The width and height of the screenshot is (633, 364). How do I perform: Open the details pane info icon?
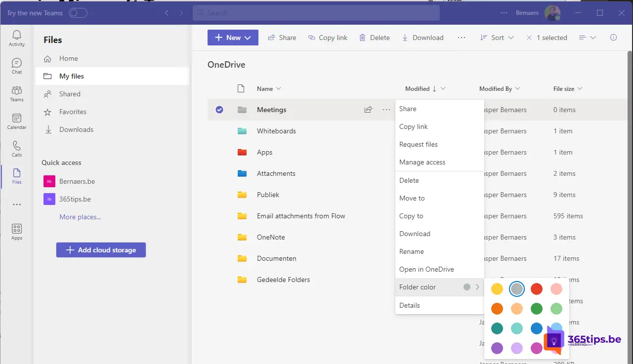pos(614,38)
